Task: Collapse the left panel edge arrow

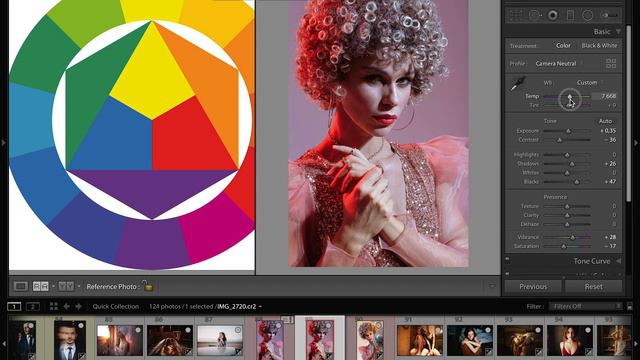Action: [x=3, y=142]
